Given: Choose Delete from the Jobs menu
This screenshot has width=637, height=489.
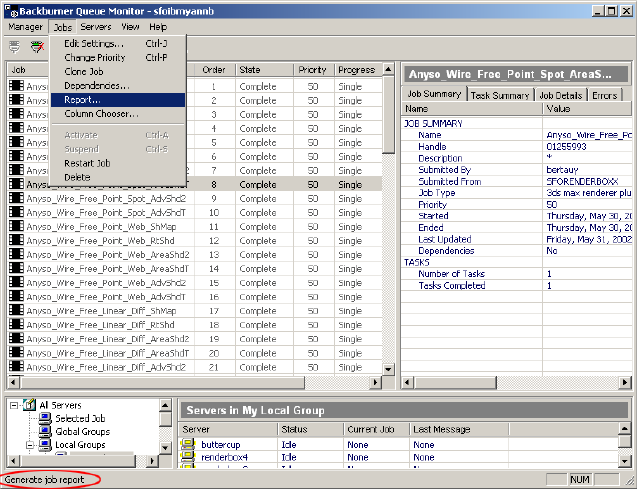Looking at the screenshot, I should pyautogui.click(x=118, y=177).
